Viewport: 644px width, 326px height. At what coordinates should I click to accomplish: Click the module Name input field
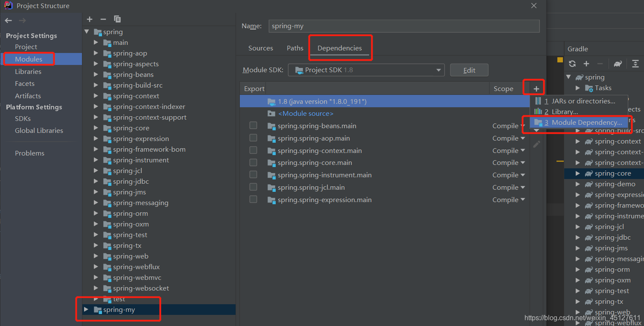tap(404, 26)
